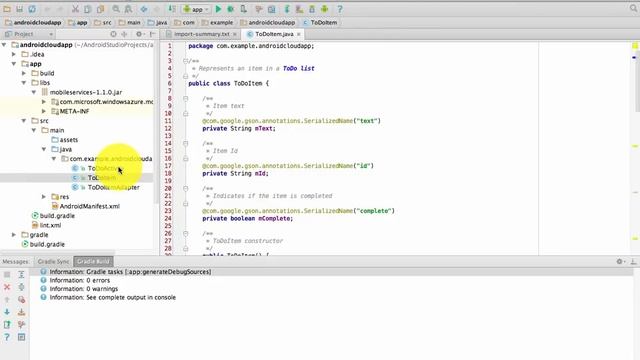Collapse the androidcloudapp root node
The image size is (640, 360).
click(4, 44)
